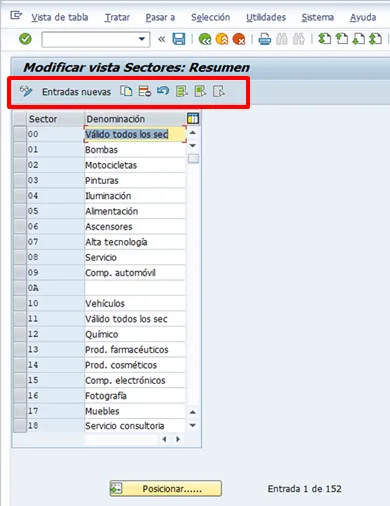Select row marker for sector 17 Muebles
The width and height of the screenshot is (390, 506).
(x=20, y=411)
